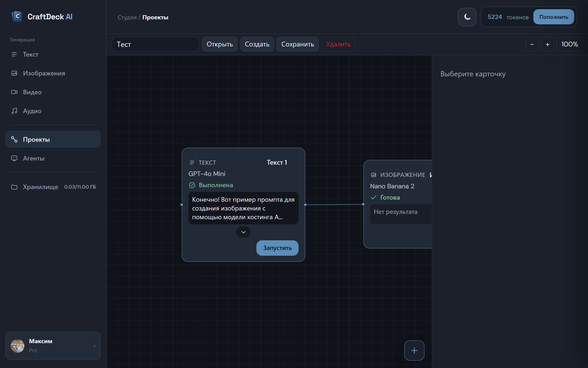
Task: Click the Выполнена status check icon
Action: 192,185
